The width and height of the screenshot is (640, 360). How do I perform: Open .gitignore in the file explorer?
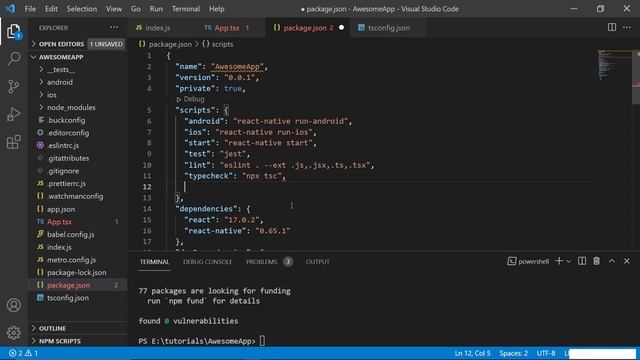click(78, 171)
